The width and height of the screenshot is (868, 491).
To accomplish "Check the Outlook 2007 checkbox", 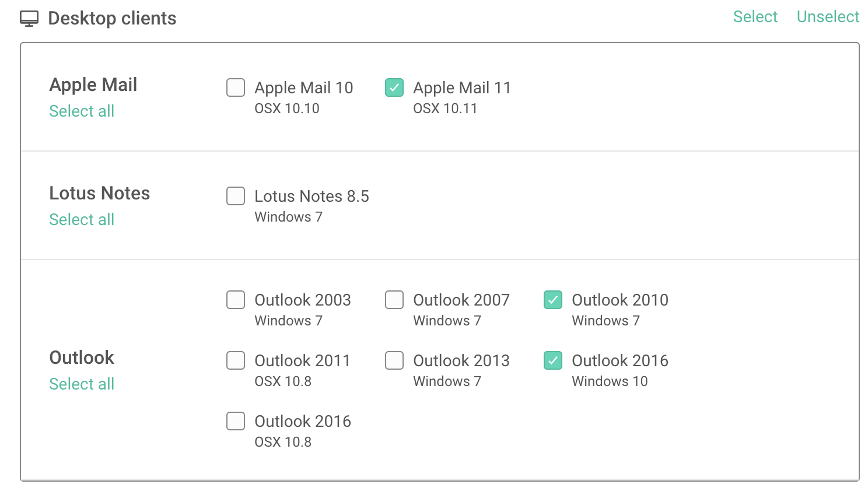I will coord(394,300).
